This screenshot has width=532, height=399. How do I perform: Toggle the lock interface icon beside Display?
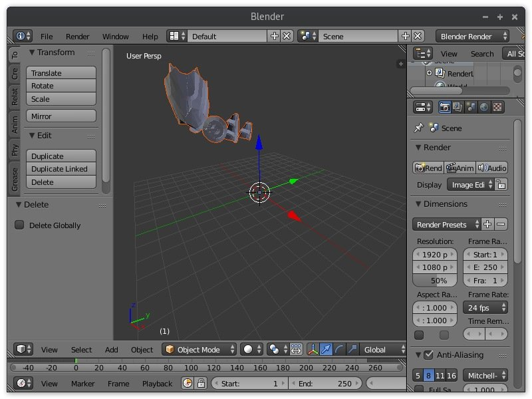coord(501,185)
